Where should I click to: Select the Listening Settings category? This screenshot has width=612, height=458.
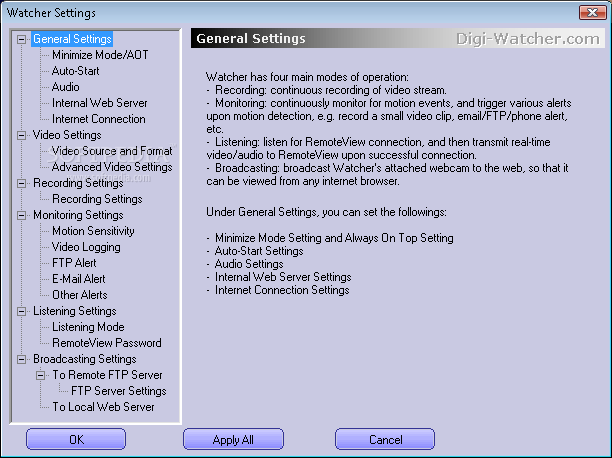click(75, 311)
